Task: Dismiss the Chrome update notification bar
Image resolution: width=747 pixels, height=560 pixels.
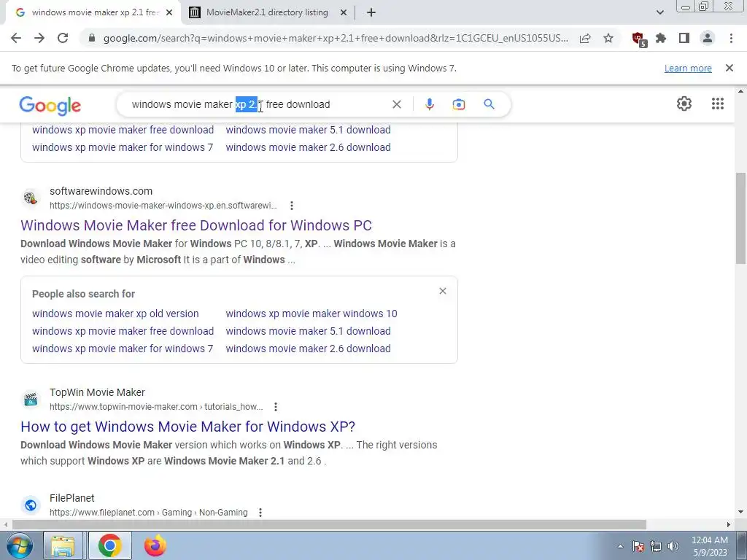Action: coord(729,68)
